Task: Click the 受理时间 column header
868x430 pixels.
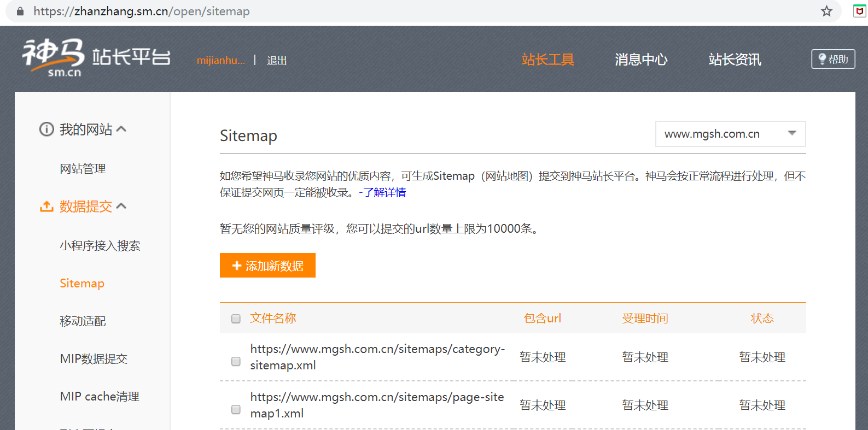Action: click(645, 318)
